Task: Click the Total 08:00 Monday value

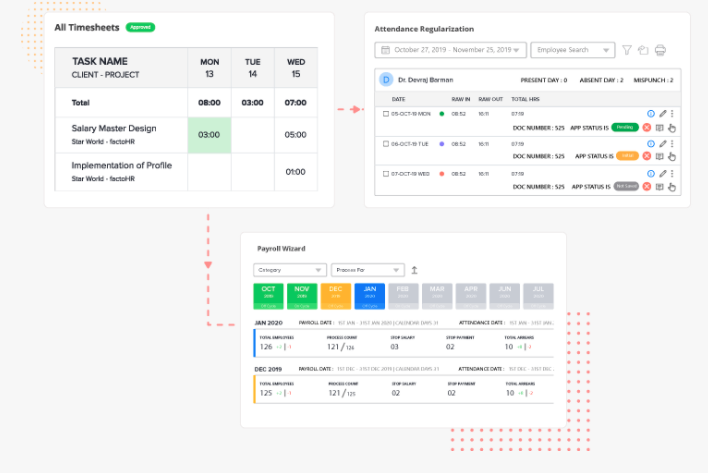Action: pyautogui.click(x=210, y=103)
